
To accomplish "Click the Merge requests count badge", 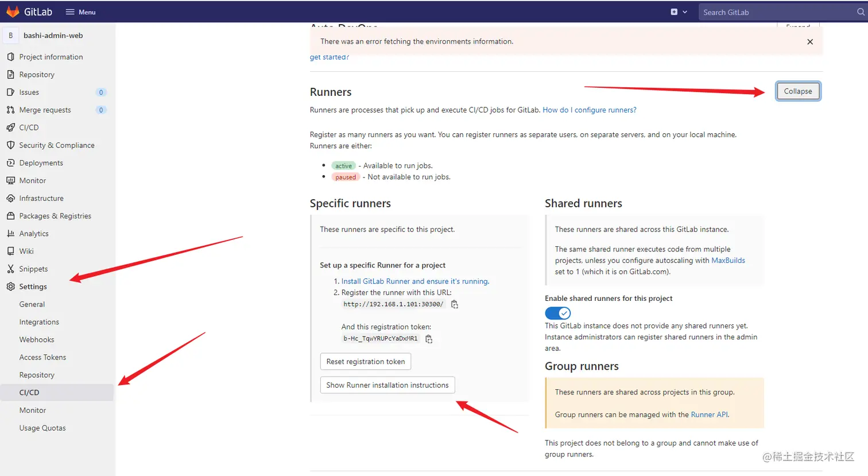I will (101, 110).
